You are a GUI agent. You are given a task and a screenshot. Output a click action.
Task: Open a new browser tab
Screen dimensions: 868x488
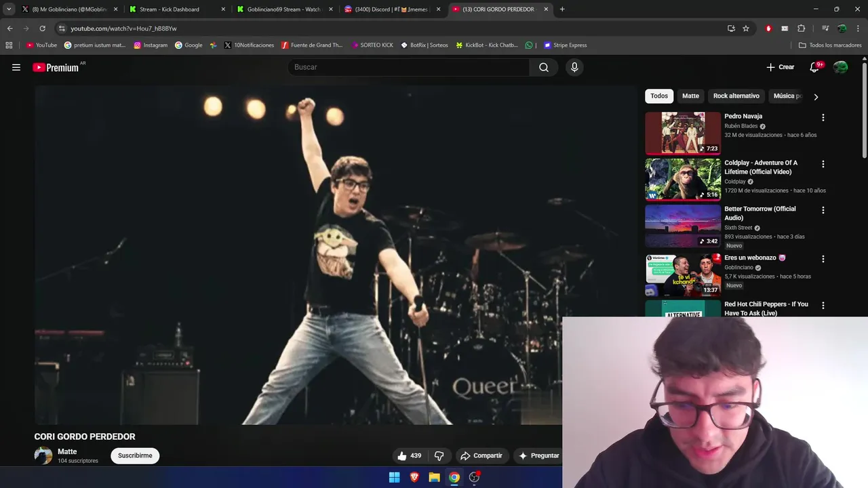562,9
